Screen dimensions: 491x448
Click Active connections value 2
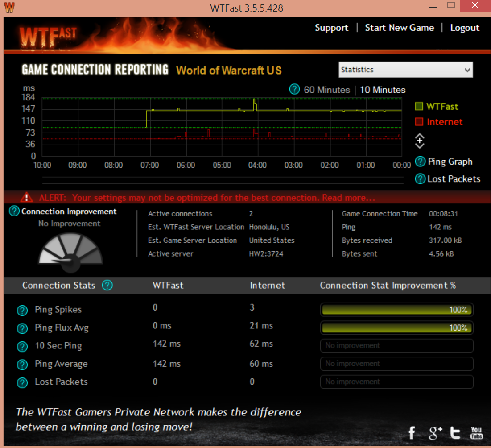(x=251, y=214)
